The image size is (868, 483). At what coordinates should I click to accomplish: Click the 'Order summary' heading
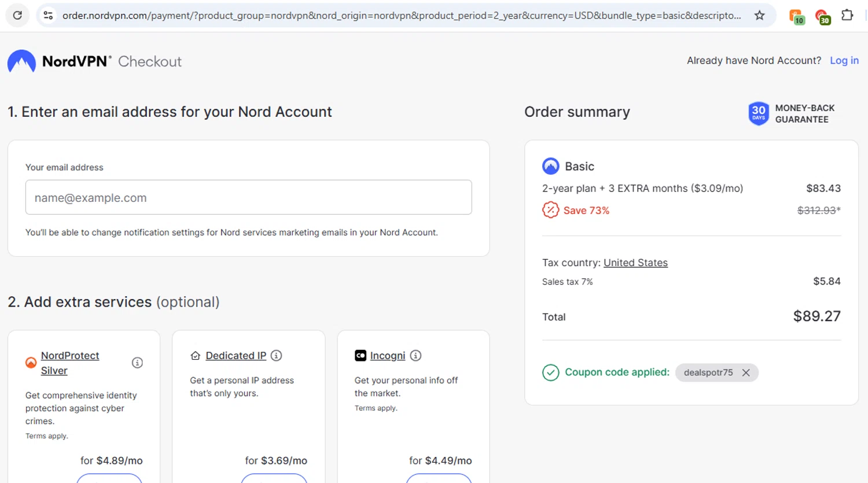coord(577,112)
